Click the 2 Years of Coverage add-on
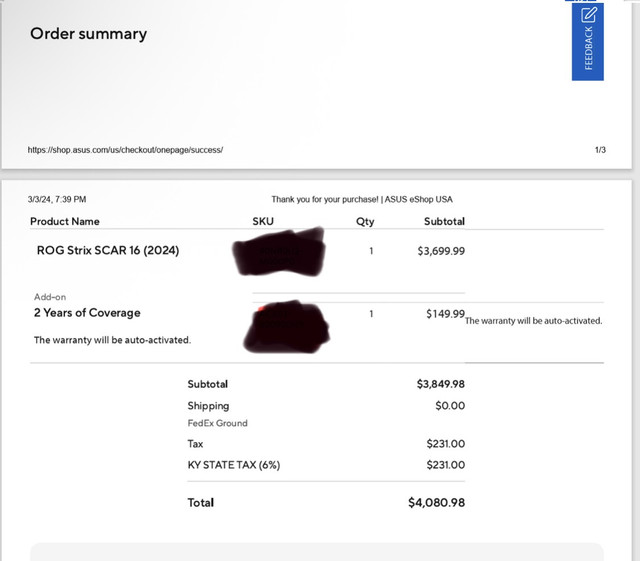640x561 pixels. tap(87, 313)
